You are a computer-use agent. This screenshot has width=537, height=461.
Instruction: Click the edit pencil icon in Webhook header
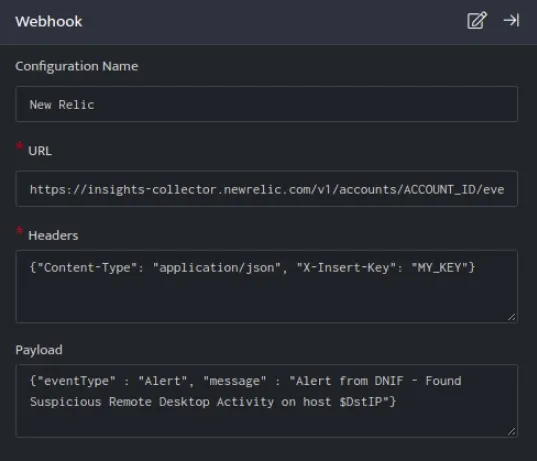(x=477, y=21)
